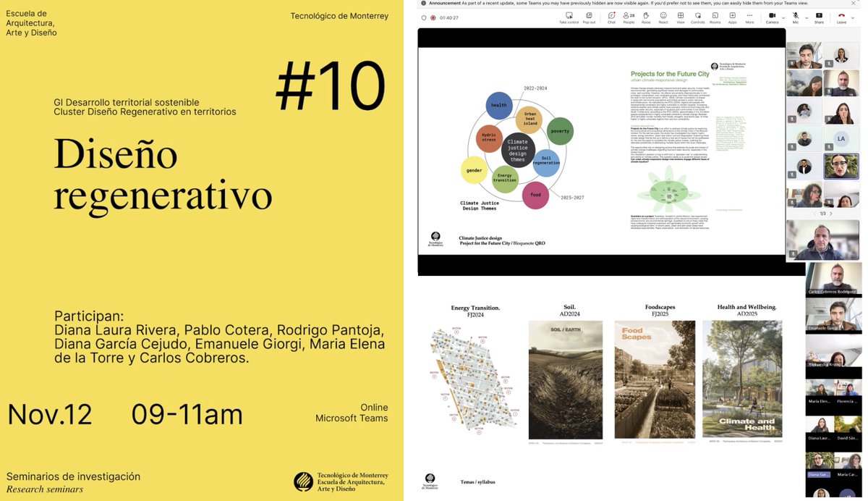Raise your hand
This screenshot has height=501, width=868.
point(646,16)
